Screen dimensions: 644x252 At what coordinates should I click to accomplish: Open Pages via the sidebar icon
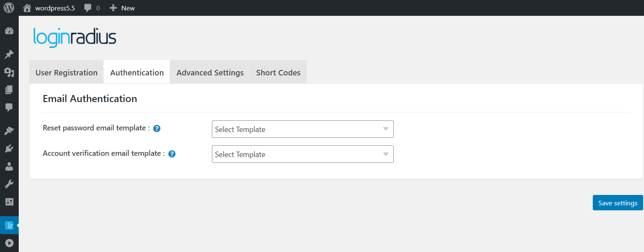[9, 90]
